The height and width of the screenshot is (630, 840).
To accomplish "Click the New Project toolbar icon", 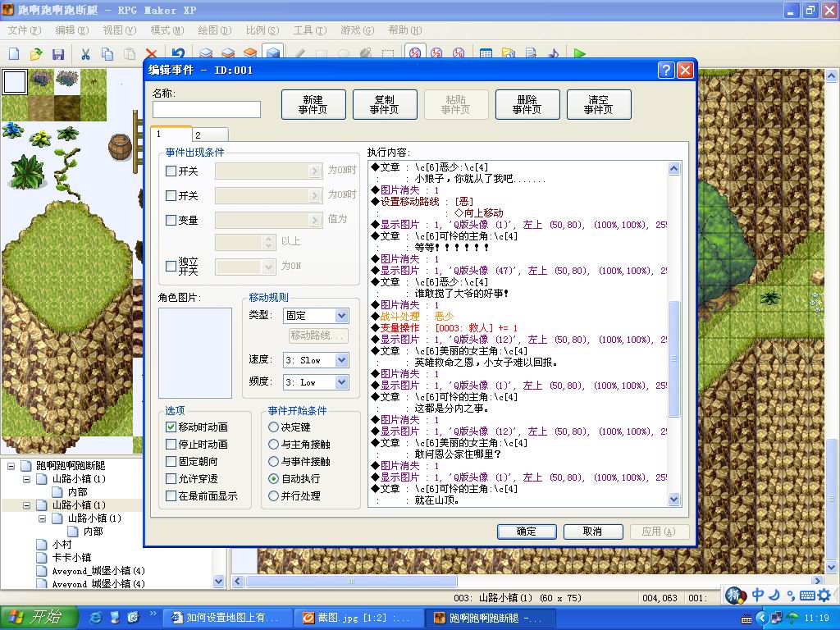I will (x=15, y=53).
